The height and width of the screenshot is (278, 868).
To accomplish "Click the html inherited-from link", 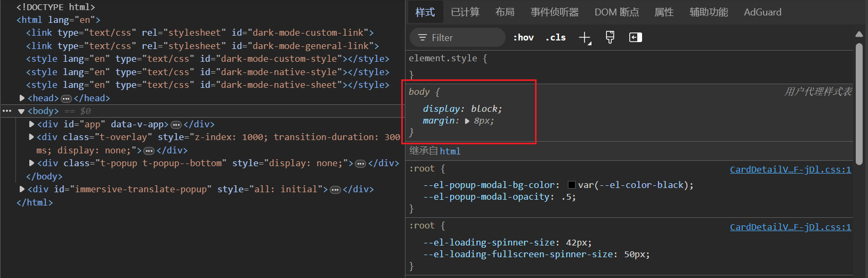I will [x=450, y=151].
